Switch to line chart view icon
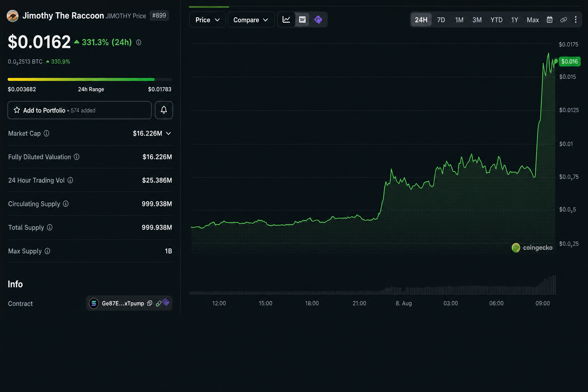 [286, 20]
